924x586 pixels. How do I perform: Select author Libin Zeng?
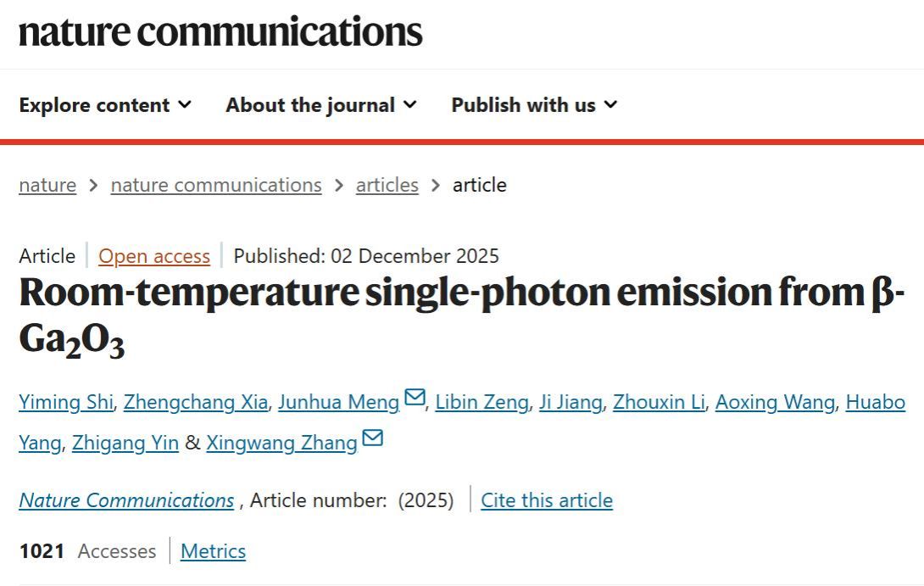coord(481,402)
